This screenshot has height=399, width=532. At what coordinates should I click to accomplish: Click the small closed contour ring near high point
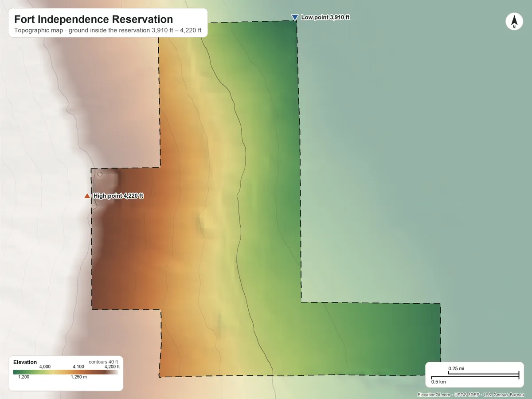coord(100,174)
